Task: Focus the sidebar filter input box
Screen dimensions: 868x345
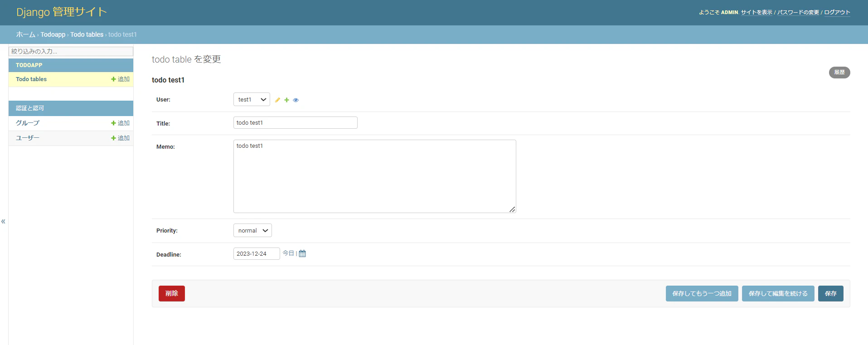Action: [x=71, y=51]
